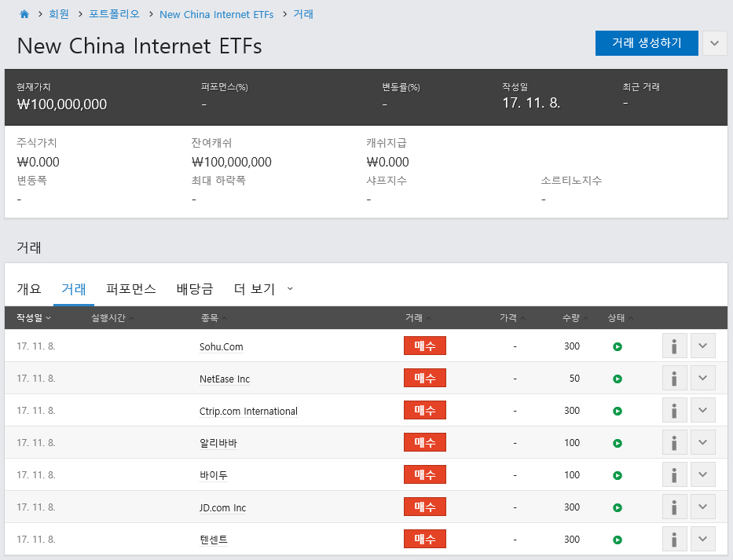Image resolution: width=733 pixels, height=560 pixels.
Task: Open New China Internet ETFs breadcrumb link
Action: tap(216, 14)
